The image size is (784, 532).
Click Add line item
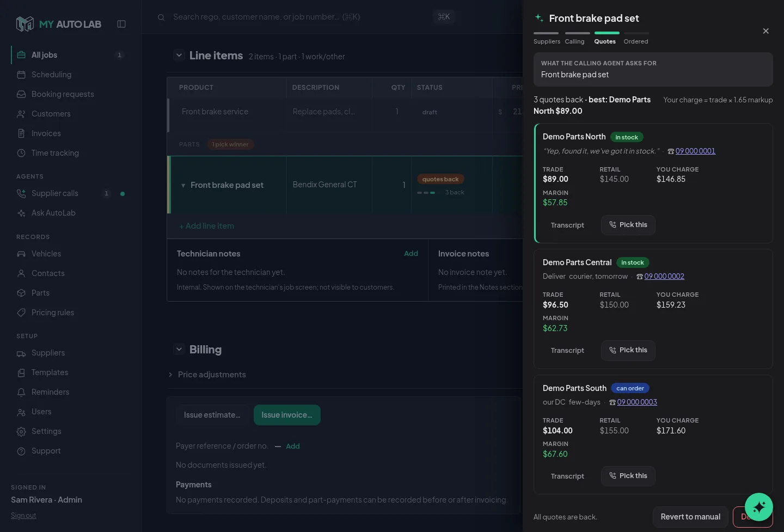pos(207,226)
